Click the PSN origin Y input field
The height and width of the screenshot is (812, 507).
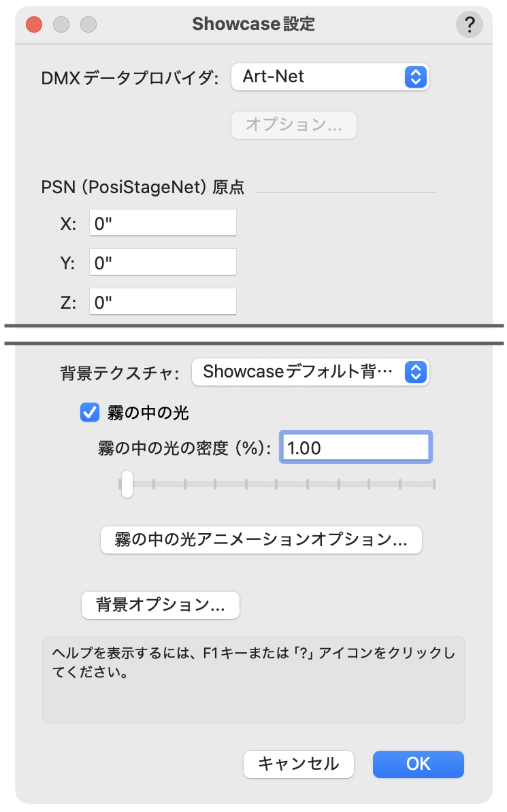tap(163, 263)
